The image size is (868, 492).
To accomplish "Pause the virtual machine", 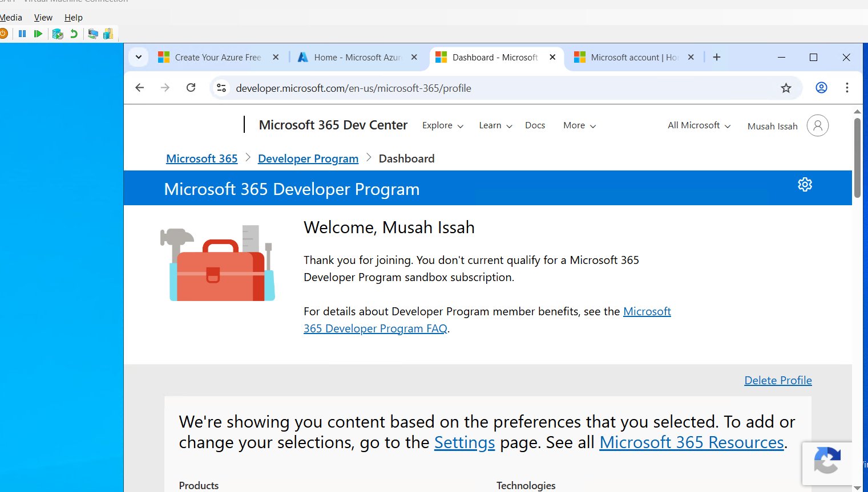I will (22, 34).
